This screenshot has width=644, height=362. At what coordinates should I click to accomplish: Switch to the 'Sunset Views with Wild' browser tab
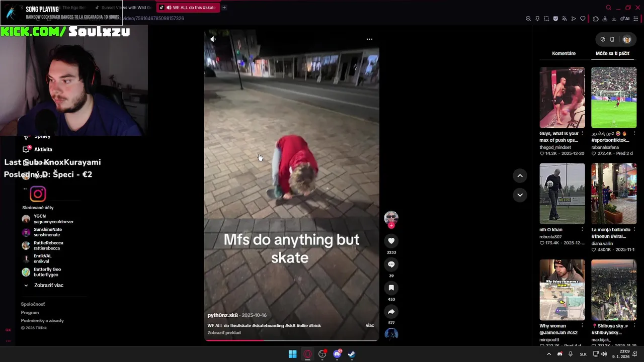[123, 8]
